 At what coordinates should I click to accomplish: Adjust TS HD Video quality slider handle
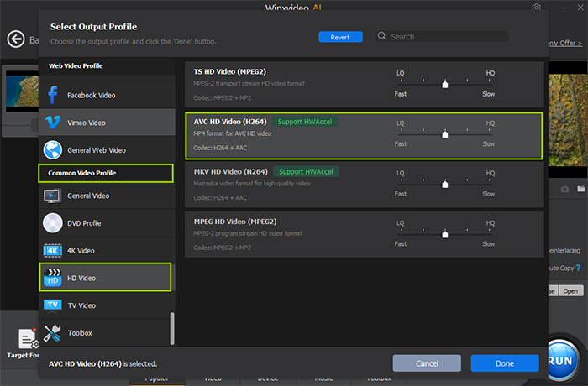pos(445,84)
